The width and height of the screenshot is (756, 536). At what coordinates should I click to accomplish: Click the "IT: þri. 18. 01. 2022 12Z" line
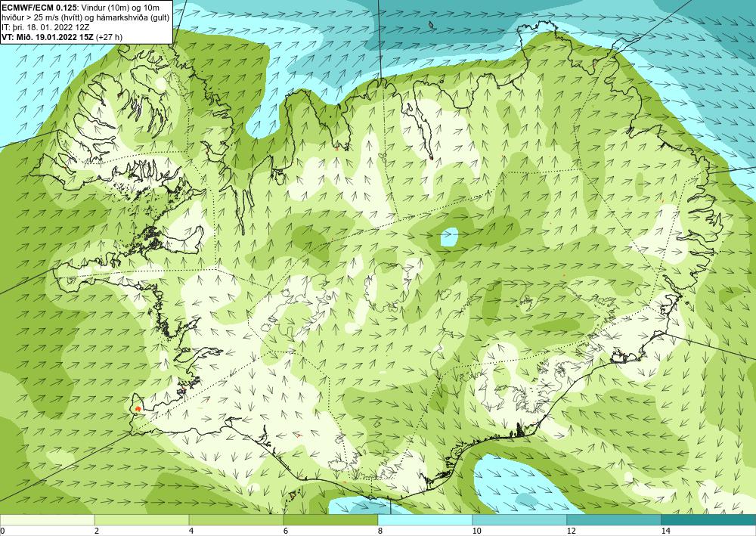click(45, 27)
